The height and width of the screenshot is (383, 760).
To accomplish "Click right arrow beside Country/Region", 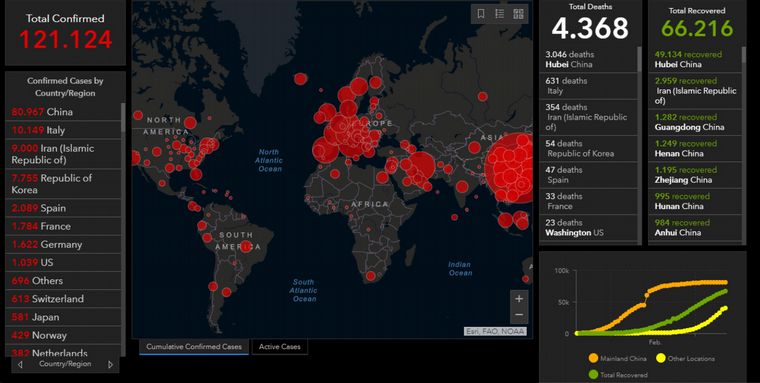I will (x=111, y=365).
